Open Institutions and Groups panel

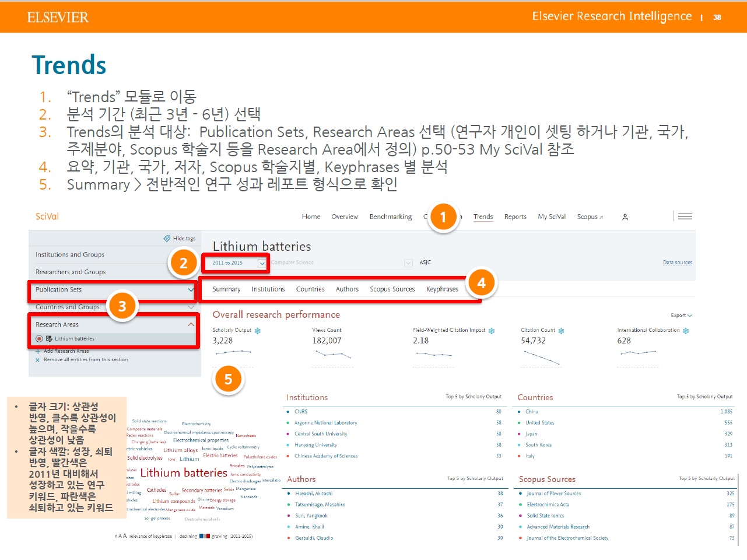tap(70, 255)
